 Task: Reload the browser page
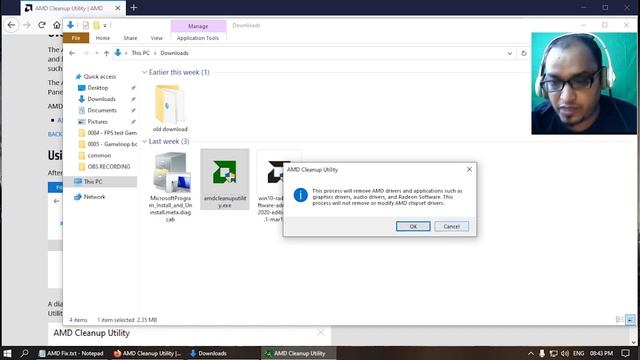pos(42,25)
